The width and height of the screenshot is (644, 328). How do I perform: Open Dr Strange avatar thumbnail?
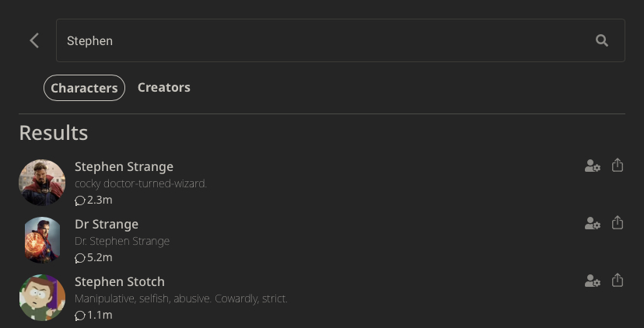[42, 240]
